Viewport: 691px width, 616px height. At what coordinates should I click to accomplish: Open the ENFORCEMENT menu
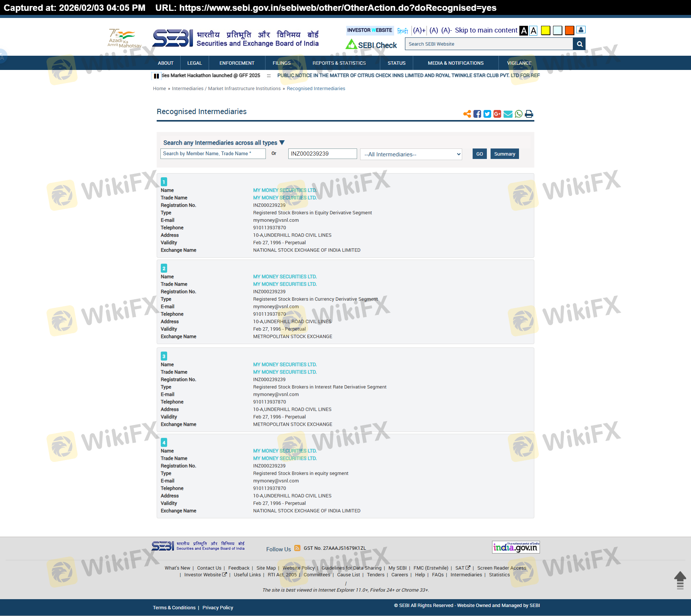tap(237, 63)
